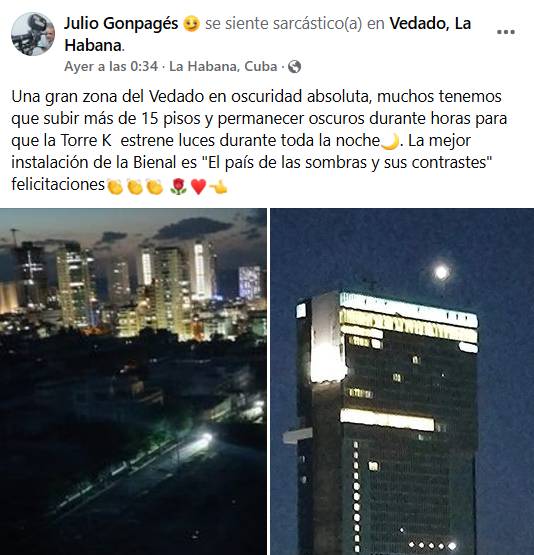Click the 'se siente sarcástico(a)' text

pos(284,24)
